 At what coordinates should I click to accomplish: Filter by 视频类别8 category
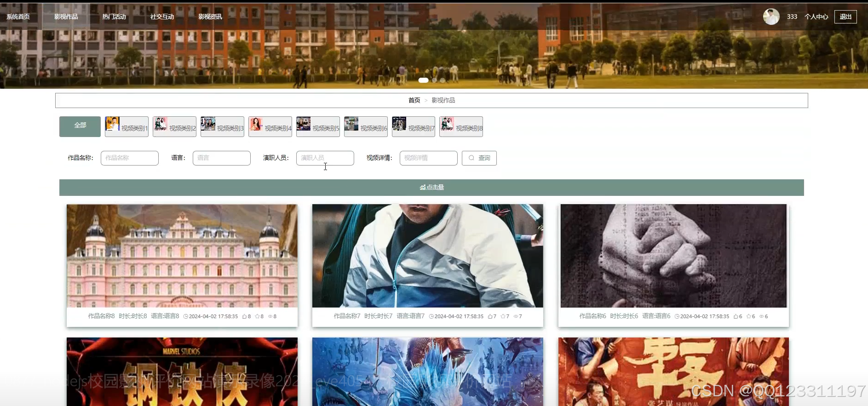click(x=461, y=126)
